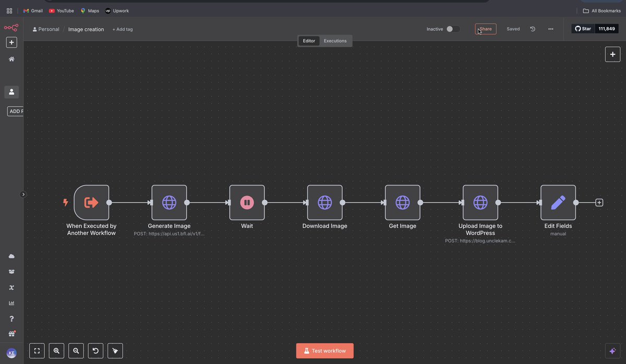626x364 pixels.
Task: Fit the workflow to view
Action: coord(37,350)
